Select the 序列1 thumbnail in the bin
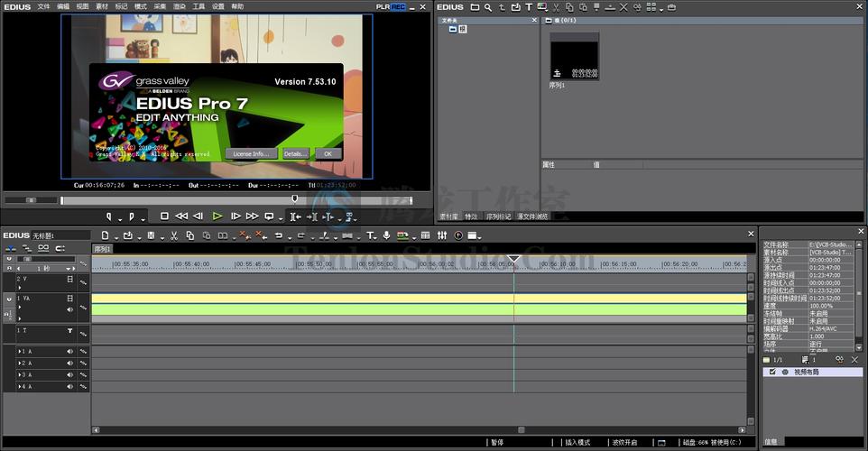The width and height of the screenshot is (868, 451). point(574,57)
